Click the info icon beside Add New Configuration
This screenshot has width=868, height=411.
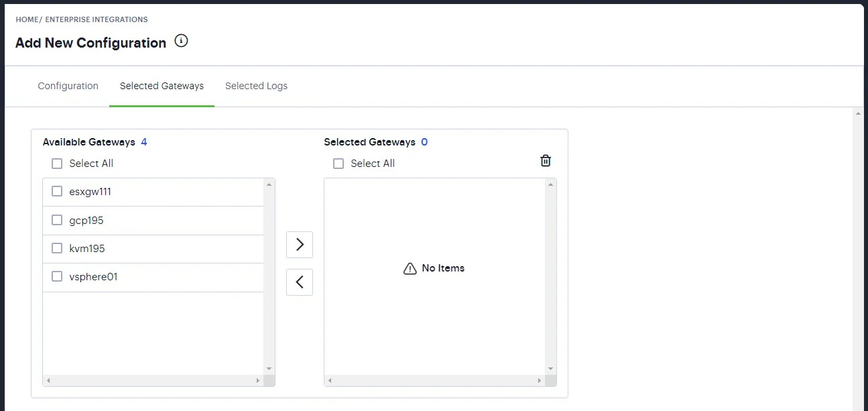click(181, 41)
